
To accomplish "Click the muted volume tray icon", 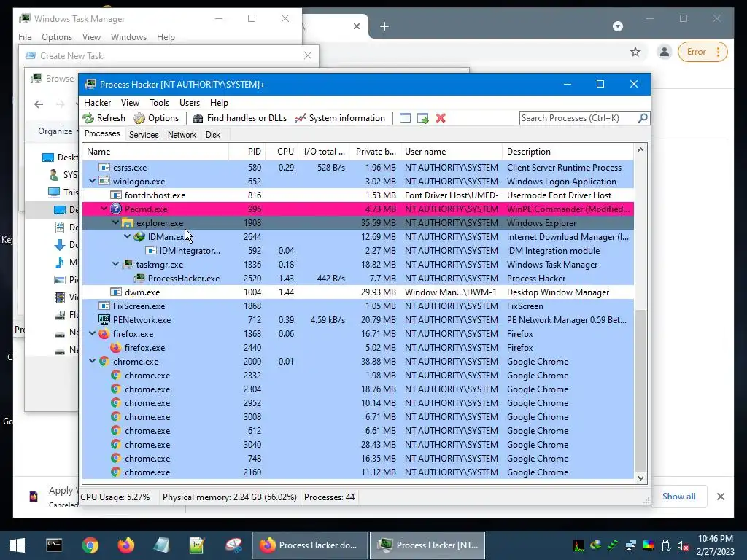I will coord(683,545).
